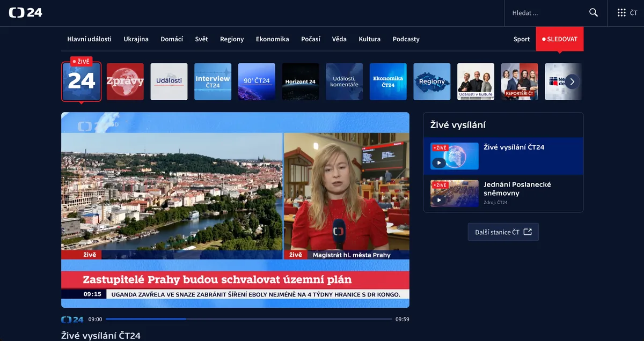Open Další stanice ČT button
The height and width of the screenshot is (341, 644).
click(503, 232)
